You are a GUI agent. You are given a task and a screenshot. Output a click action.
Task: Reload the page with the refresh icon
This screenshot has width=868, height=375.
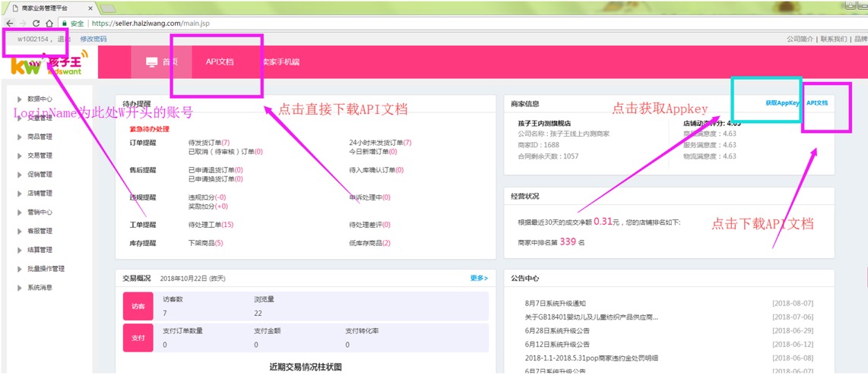tap(36, 24)
